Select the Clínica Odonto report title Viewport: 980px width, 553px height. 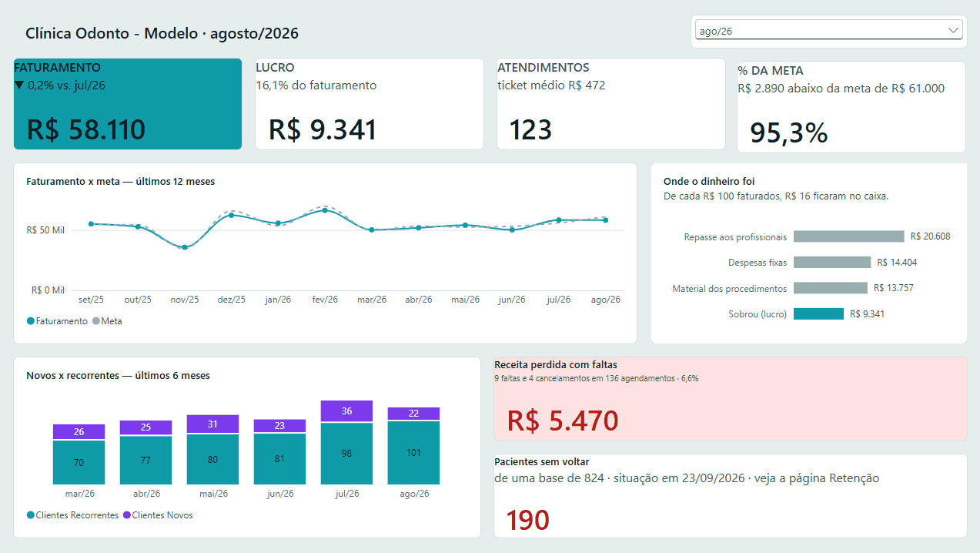162,33
